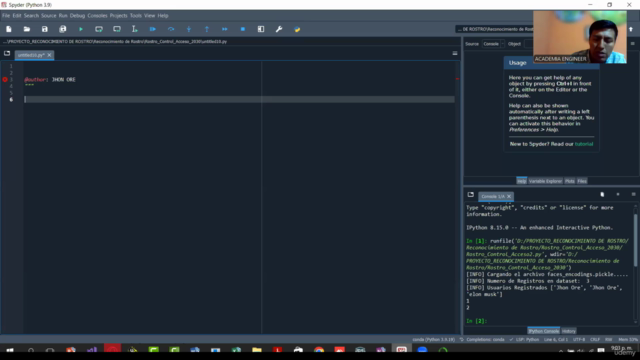Viewport: 640px width, 360px height.
Task: Switch to Files tab
Action: point(582,181)
